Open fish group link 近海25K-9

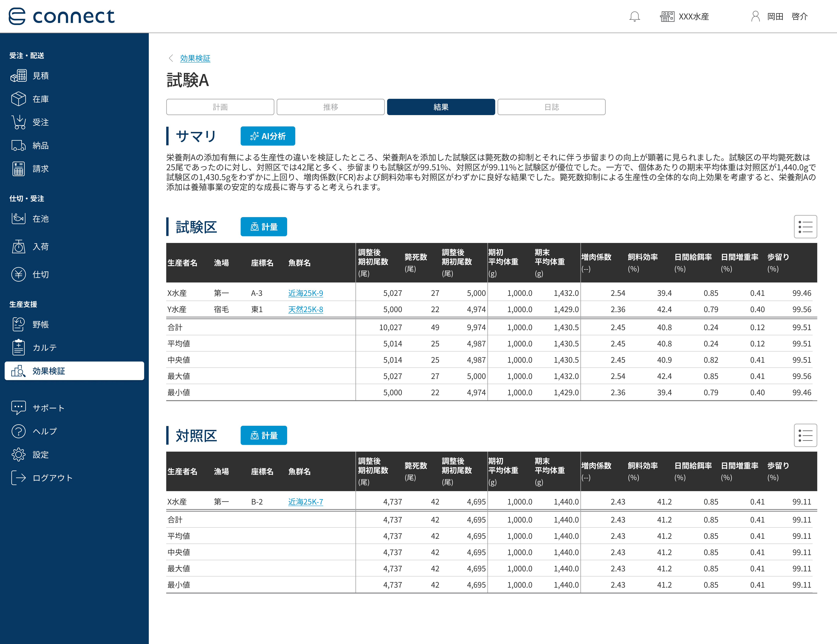(x=305, y=293)
